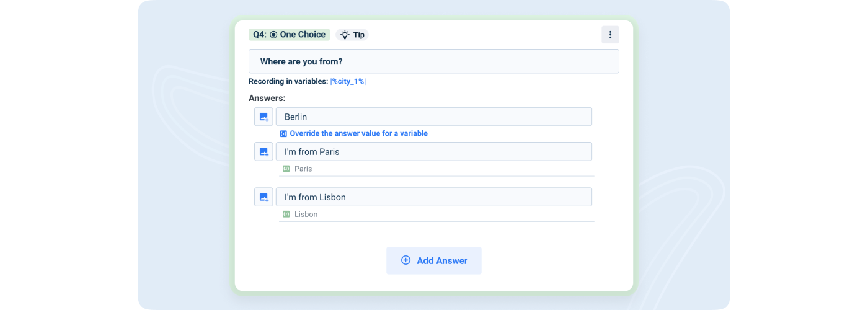Click the Add Answer button

pos(434,260)
